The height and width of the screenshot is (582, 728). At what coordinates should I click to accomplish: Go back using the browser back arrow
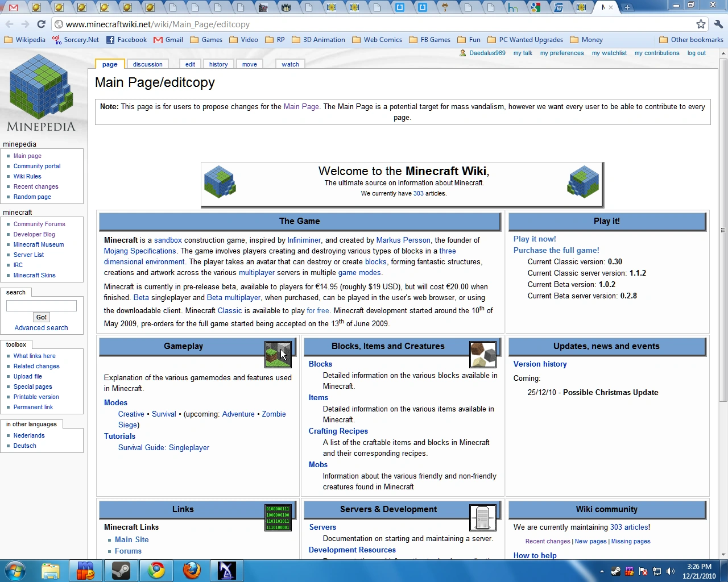point(10,24)
